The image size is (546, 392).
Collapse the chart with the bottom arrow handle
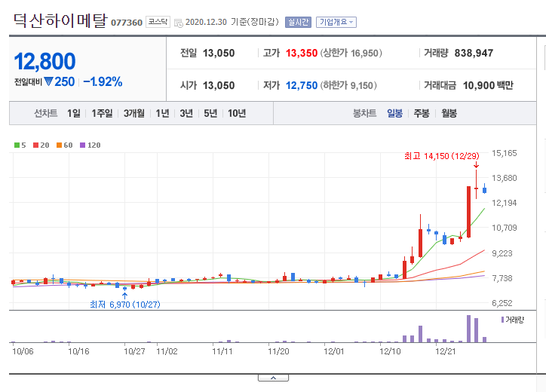click(273, 378)
